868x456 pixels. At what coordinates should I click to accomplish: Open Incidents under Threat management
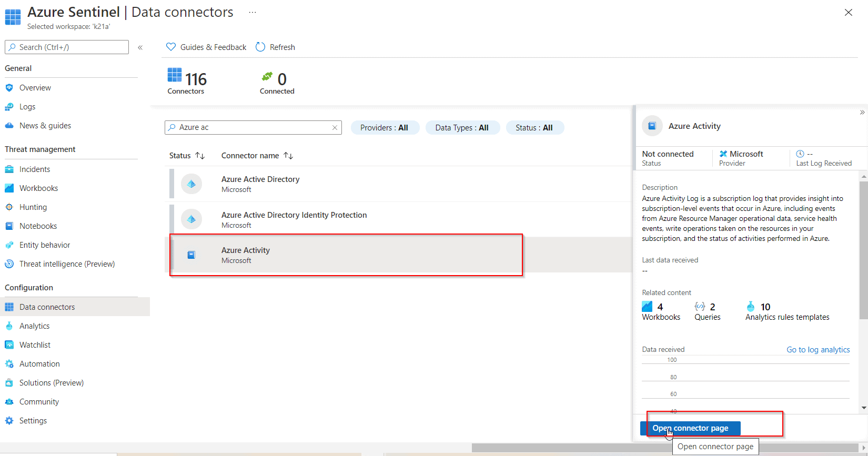[x=35, y=169]
